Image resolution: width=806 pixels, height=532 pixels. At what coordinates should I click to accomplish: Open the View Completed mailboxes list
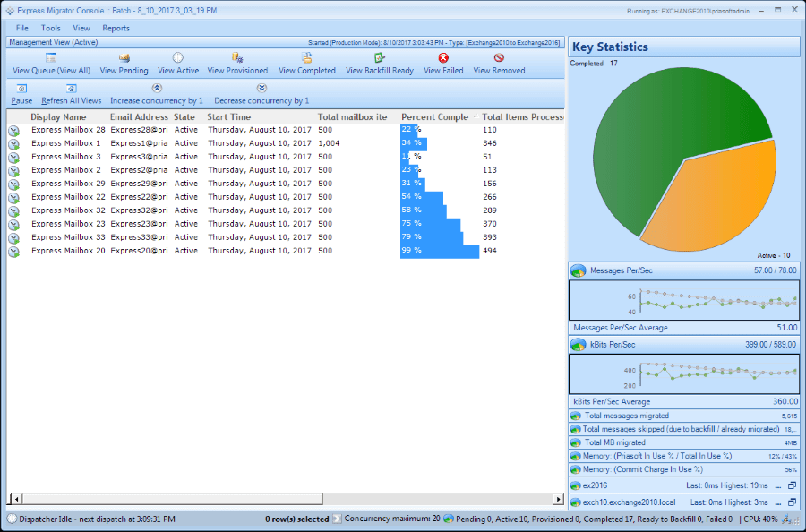coord(307,64)
